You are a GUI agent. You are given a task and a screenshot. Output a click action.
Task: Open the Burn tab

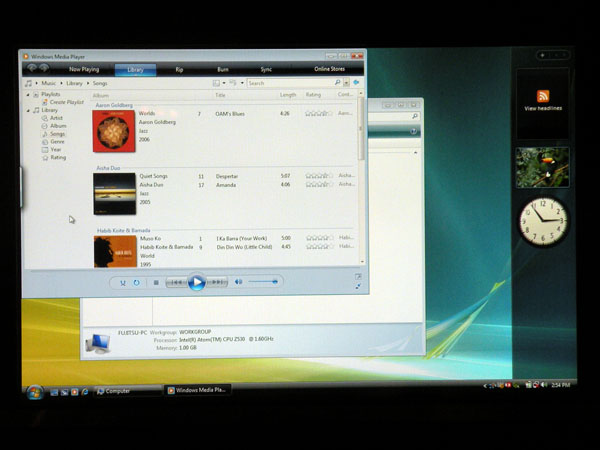223,69
